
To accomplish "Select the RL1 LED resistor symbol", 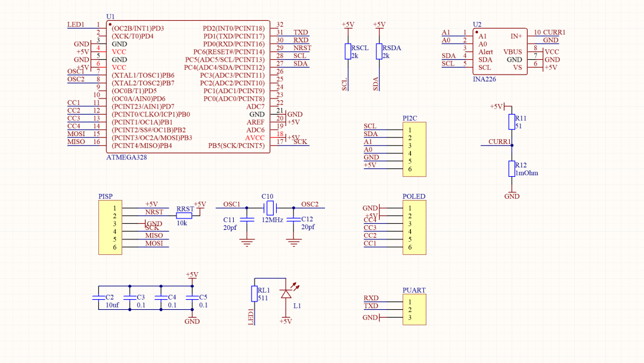I will pos(254,294).
